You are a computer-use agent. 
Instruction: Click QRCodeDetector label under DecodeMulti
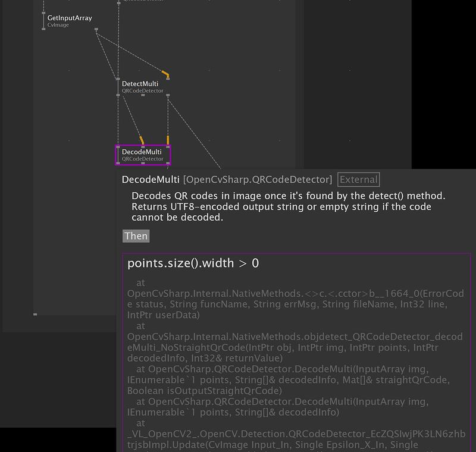click(142, 159)
